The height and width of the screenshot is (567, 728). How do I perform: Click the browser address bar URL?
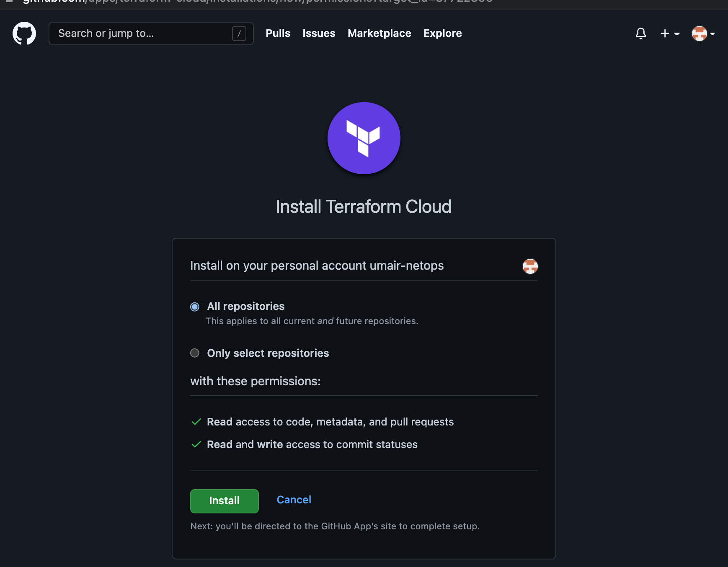pyautogui.click(x=258, y=2)
